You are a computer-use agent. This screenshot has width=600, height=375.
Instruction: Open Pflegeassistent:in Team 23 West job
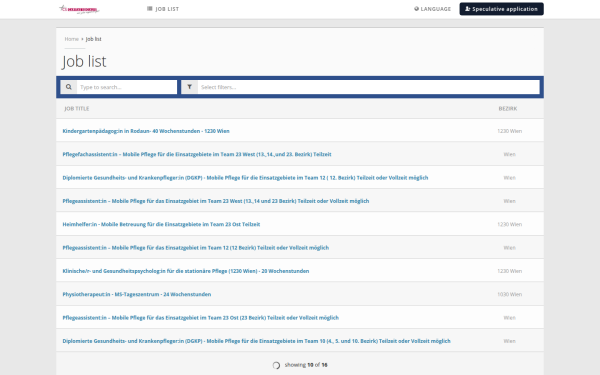point(216,201)
